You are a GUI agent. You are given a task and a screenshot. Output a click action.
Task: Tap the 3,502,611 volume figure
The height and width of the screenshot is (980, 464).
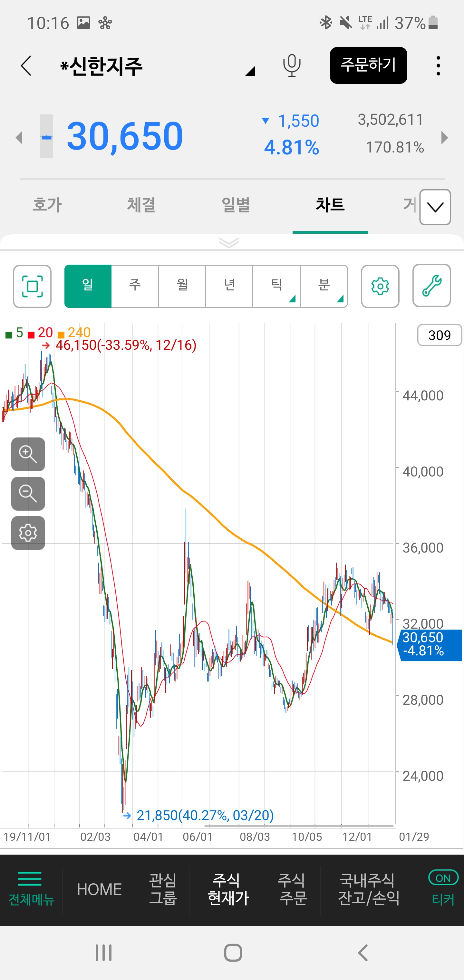pos(391,120)
